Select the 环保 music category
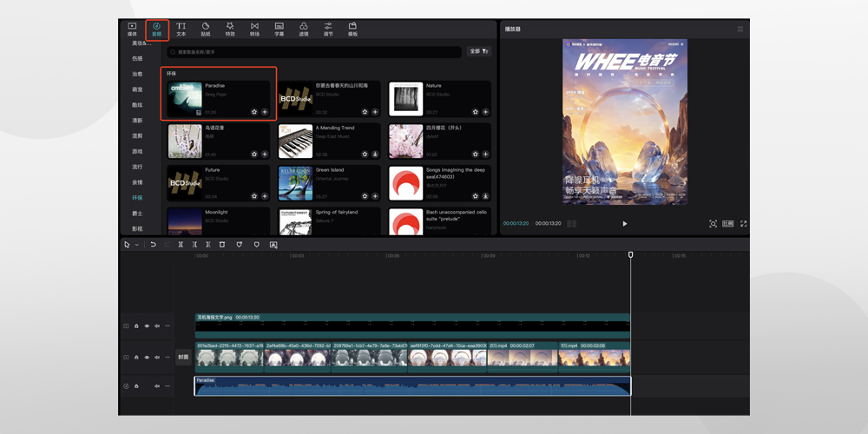This screenshot has height=434, width=868. pyautogui.click(x=137, y=198)
